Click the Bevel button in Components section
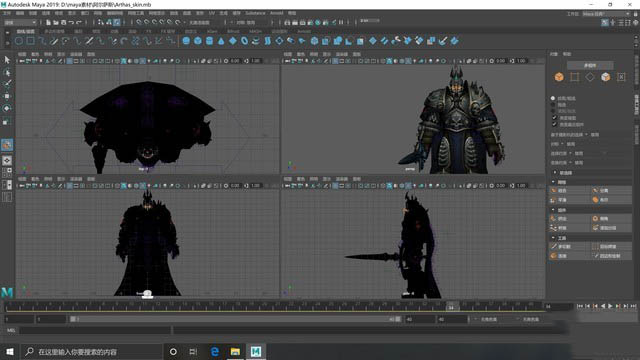The image size is (640, 360). pyautogui.click(x=611, y=218)
